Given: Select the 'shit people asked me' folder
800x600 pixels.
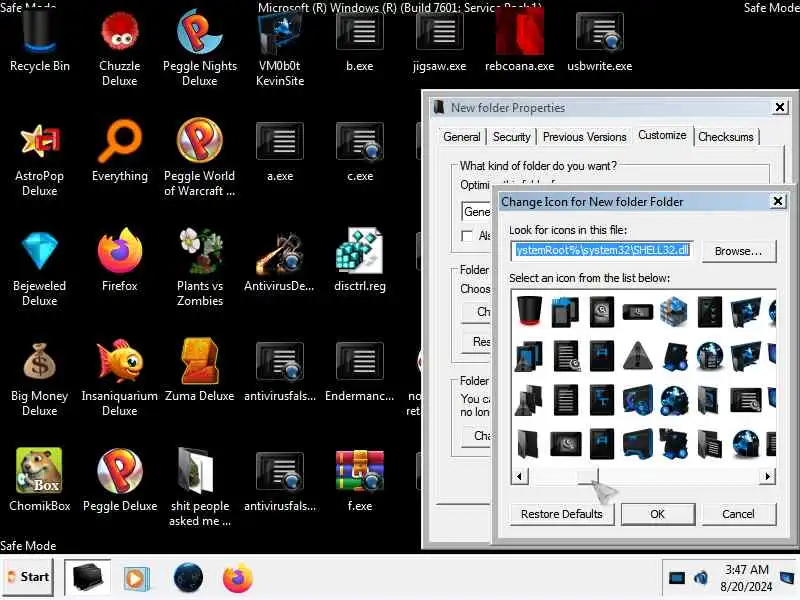Looking at the screenshot, I should (199, 487).
